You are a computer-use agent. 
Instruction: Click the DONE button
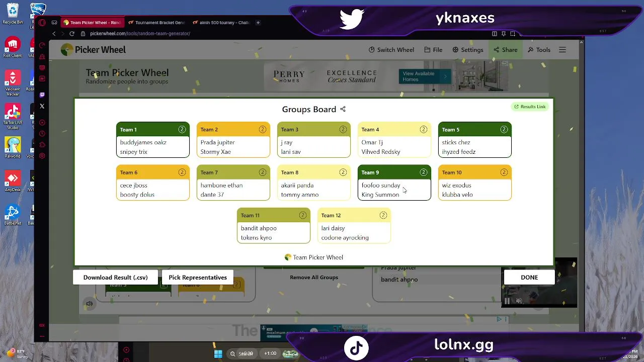(x=529, y=278)
